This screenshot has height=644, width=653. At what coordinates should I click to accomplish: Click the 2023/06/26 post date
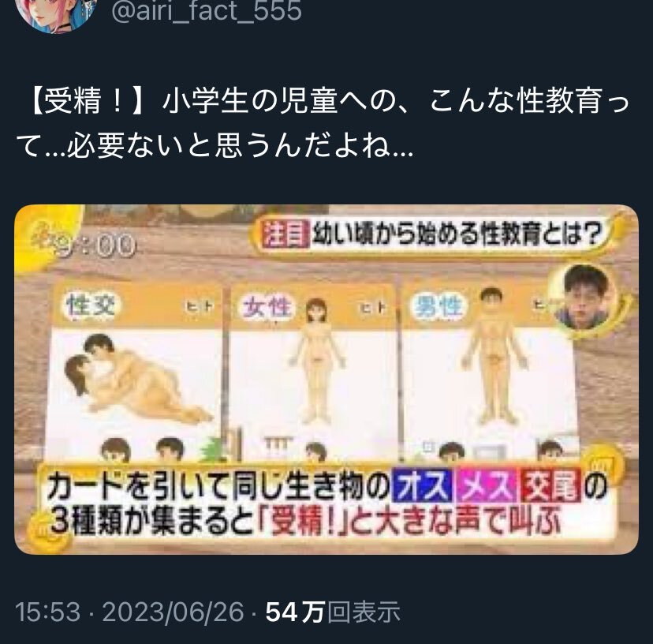[173, 612]
